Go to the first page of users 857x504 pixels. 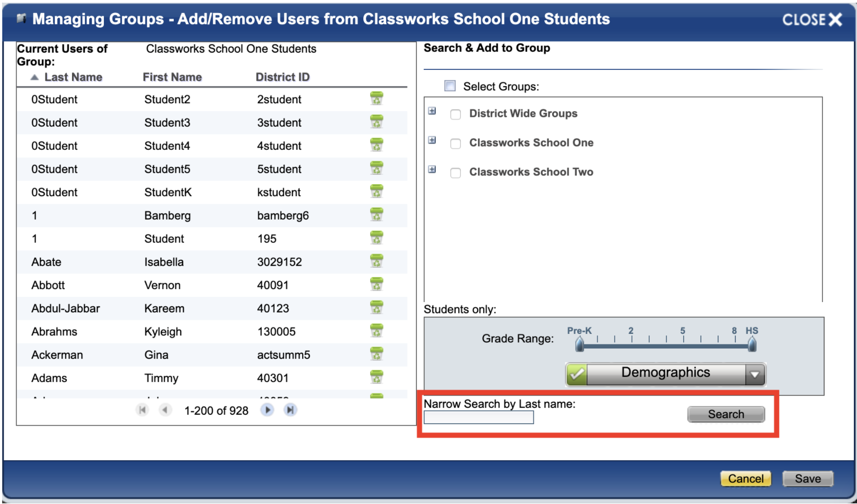click(142, 410)
